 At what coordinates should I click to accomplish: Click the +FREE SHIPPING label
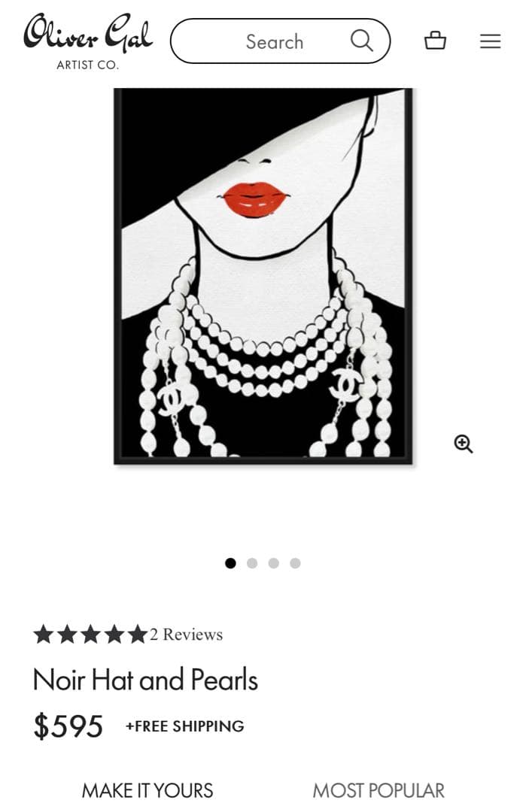pyautogui.click(x=185, y=726)
